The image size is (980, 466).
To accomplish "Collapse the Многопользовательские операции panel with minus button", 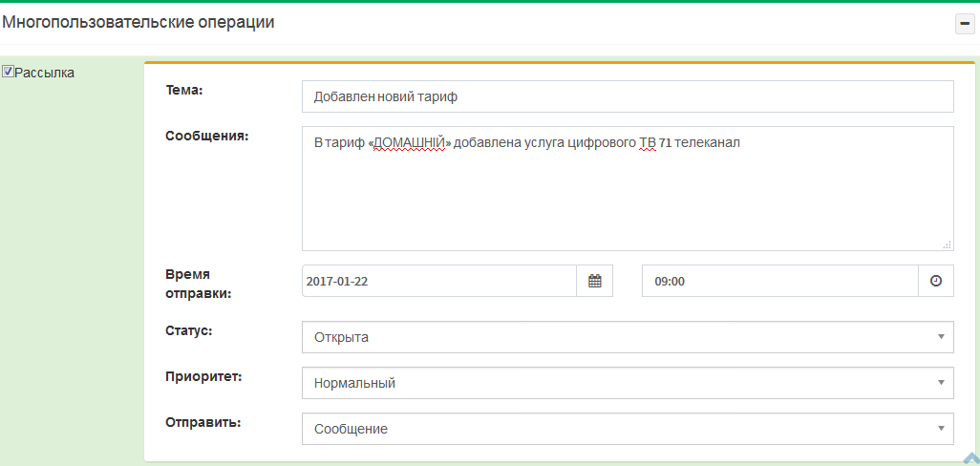I will (965, 25).
